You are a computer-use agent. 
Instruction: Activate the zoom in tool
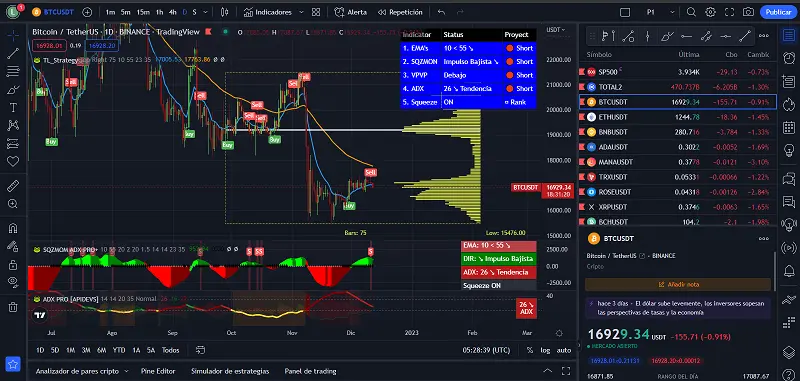(13, 204)
